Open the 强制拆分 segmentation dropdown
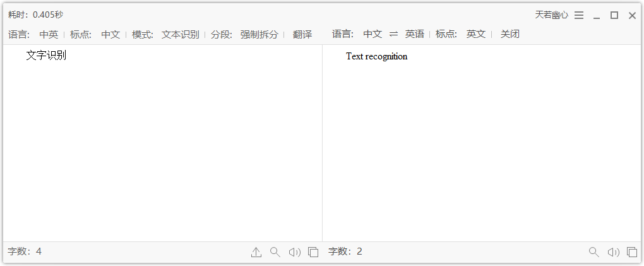This screenshot has height=266, width=644. [x=259, y=34]
